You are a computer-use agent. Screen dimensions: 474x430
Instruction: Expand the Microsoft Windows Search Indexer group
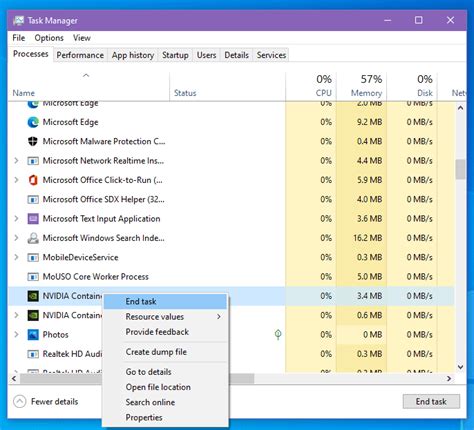16,238
